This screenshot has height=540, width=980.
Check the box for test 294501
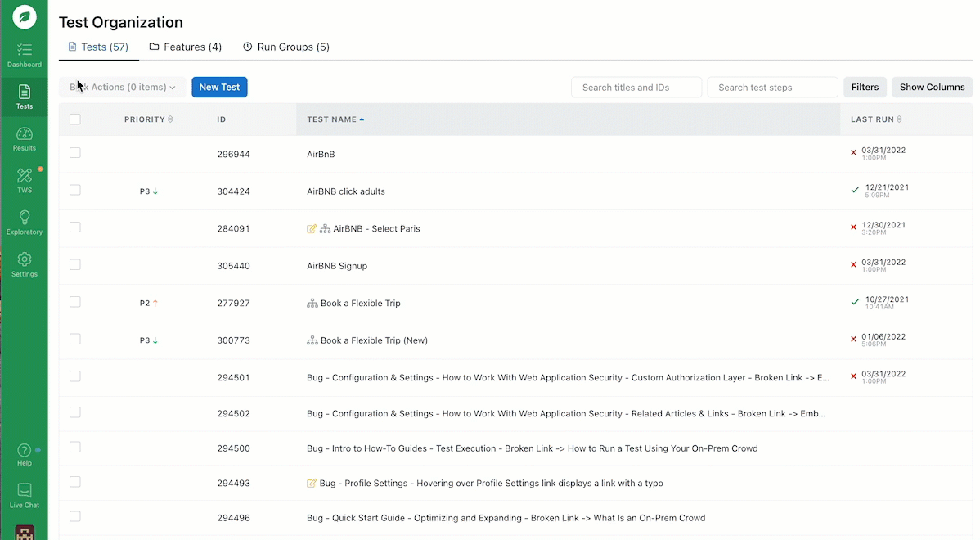click(75, 376)
